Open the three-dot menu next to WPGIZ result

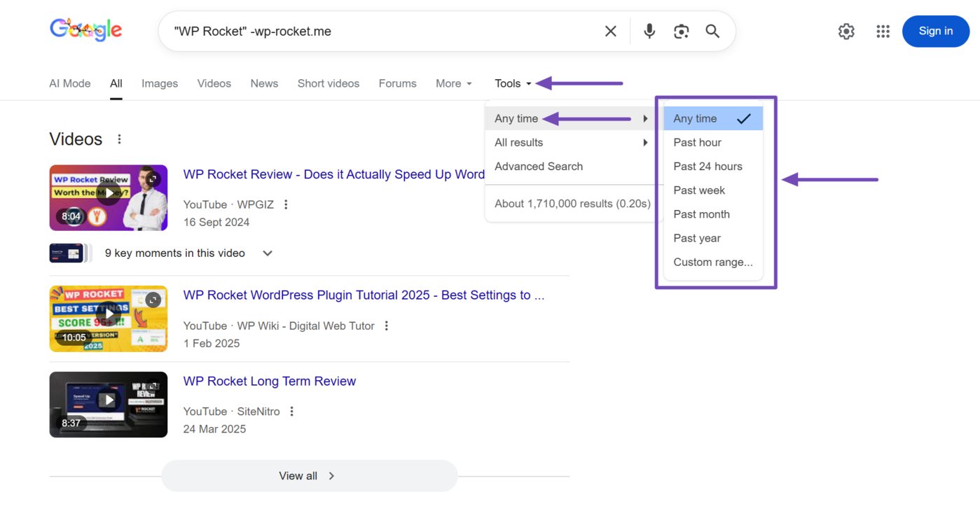285,204
